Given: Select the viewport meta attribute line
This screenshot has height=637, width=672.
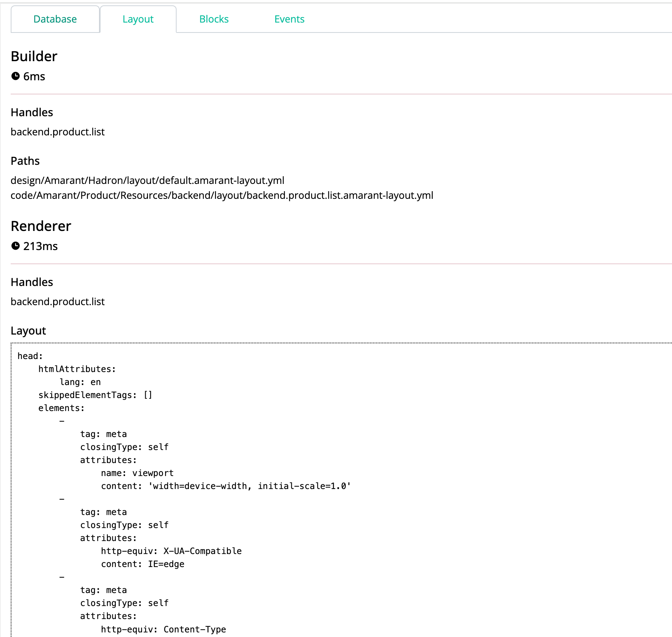Looking at the screenshot, I should click(137, 473).
